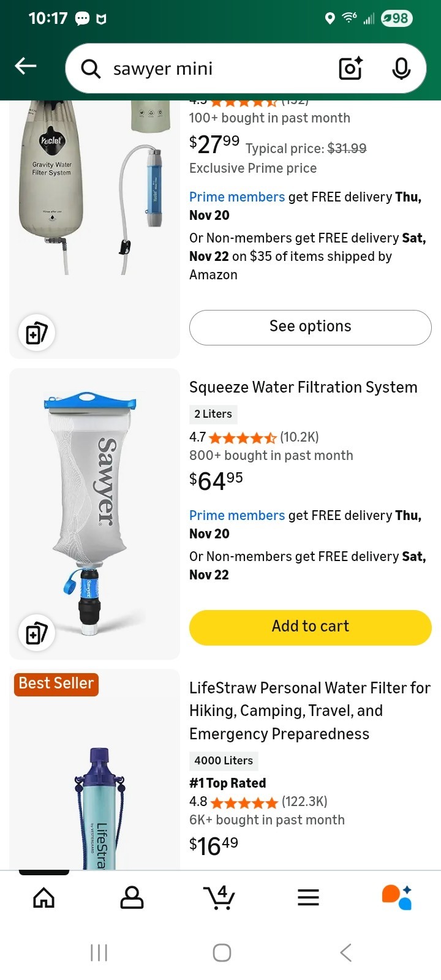The height and width of the screenshot is (980, 441).
Task: View the shopping cart with 4 items
Action: coord(220,897)
